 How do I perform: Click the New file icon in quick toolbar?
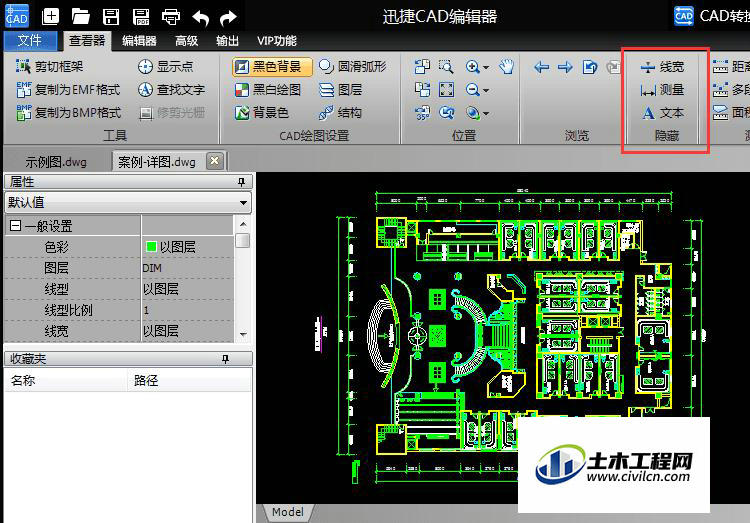coord(50,17)
